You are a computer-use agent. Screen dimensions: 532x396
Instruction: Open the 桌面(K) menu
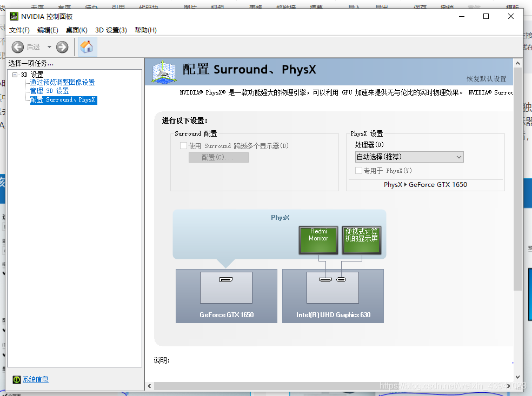point(76,30)
